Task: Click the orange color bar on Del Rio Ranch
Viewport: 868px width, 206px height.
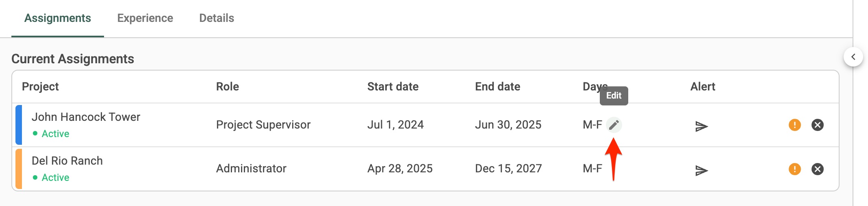Action: [x=19, y=169]
